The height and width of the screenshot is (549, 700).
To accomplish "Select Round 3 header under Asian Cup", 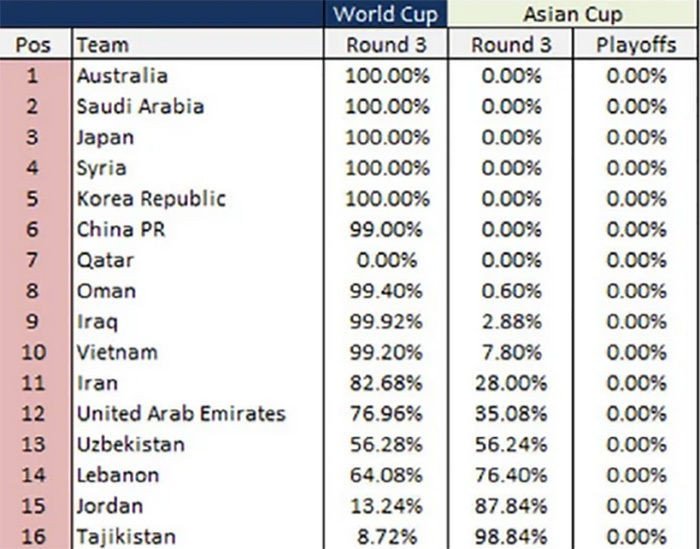I will [x=510, y=45].
